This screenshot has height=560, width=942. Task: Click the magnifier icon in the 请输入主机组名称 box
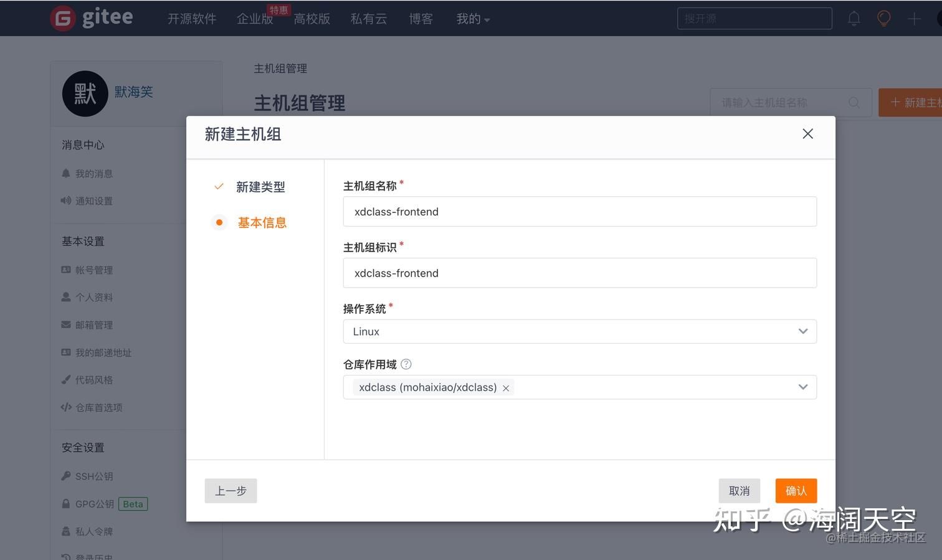point(854,102)
